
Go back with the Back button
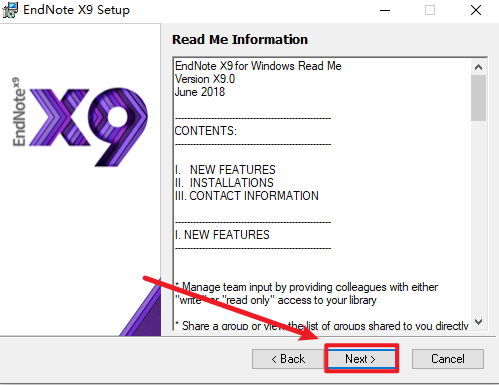tap(288, 359)
